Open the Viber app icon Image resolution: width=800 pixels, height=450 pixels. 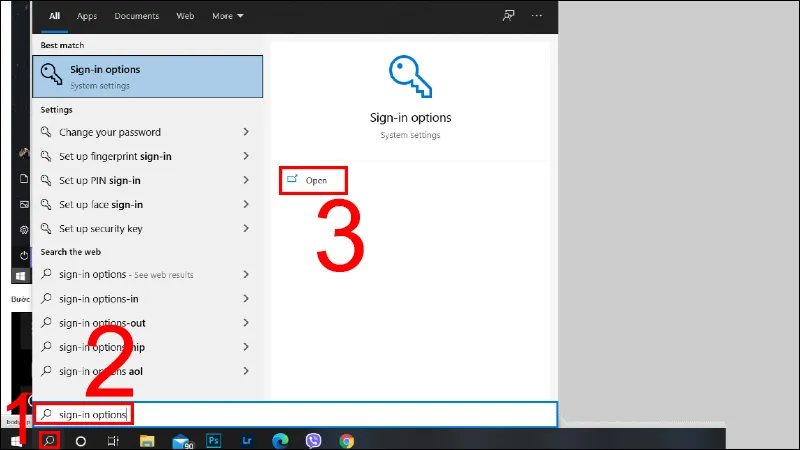click(313, 440)
